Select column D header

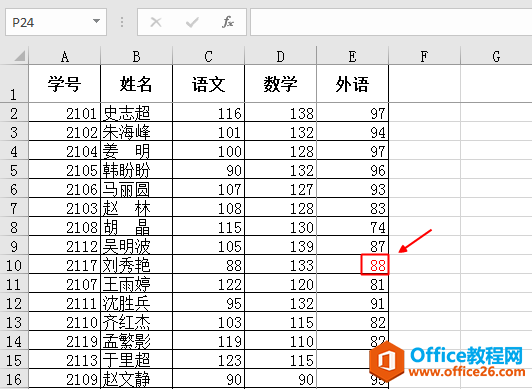pos(280,56)
